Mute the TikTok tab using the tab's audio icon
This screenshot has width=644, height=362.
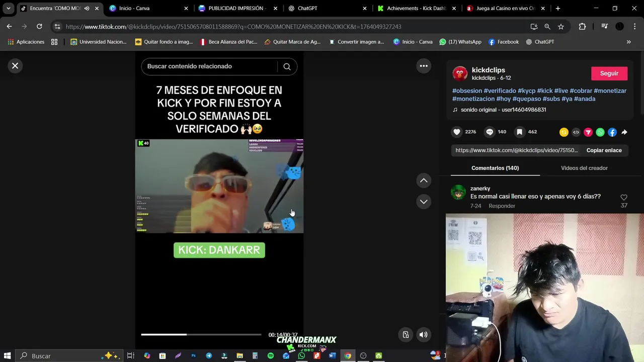coord(87,9)
